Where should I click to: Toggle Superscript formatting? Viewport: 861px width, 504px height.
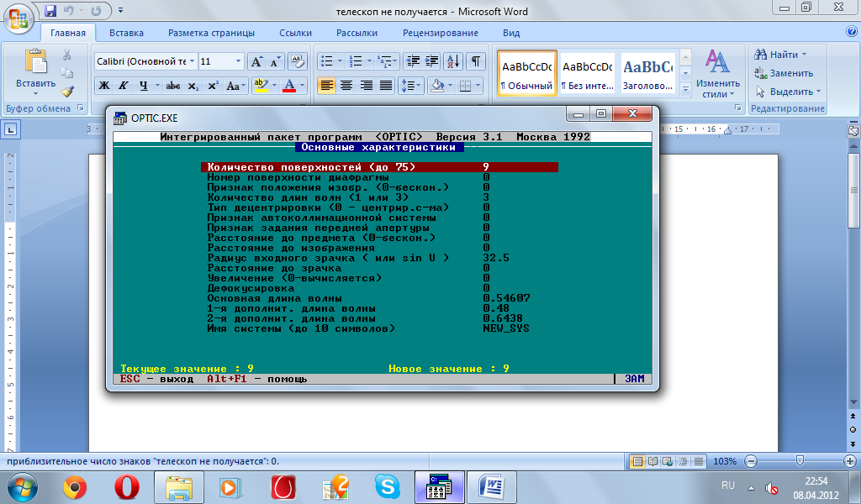pyautogui.click(x=213, y=86)
